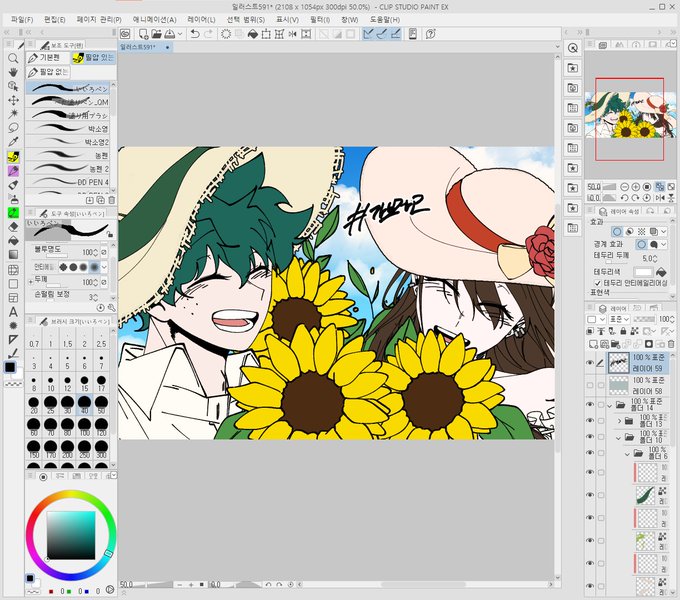The width and height of the screenshot is (680, 600).
Task: Click the New document icon in toolbar
Action: click(x=143, y=34)
